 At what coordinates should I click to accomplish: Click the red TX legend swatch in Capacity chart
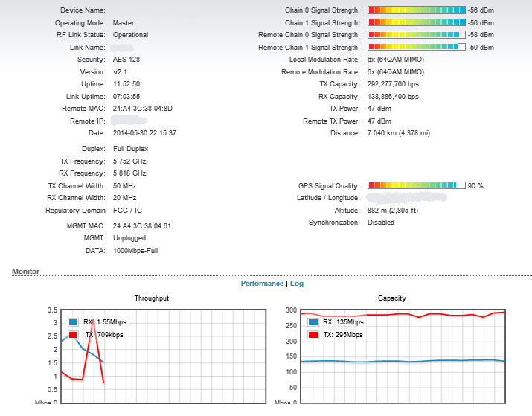(x=313, y=335)
